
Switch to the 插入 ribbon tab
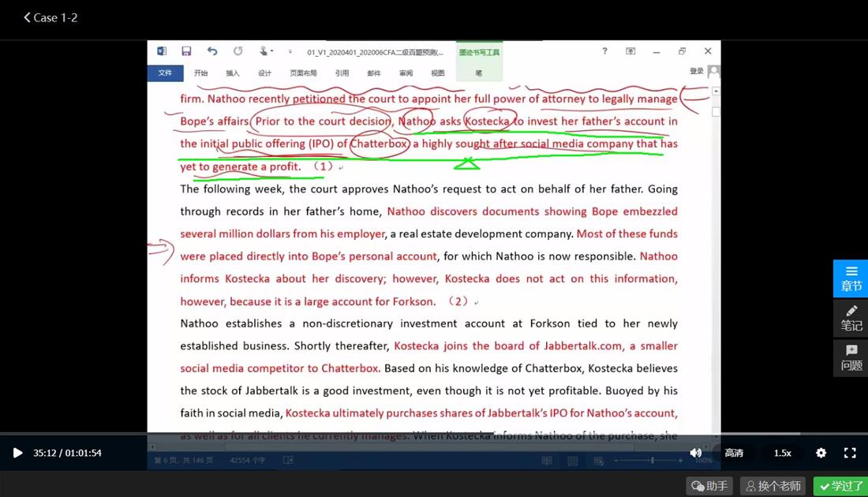(233, 73)
